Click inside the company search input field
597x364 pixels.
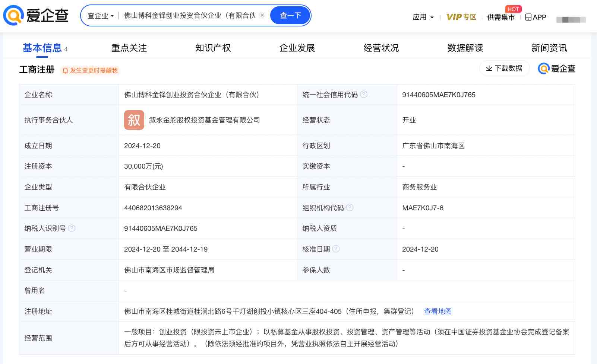186,15
